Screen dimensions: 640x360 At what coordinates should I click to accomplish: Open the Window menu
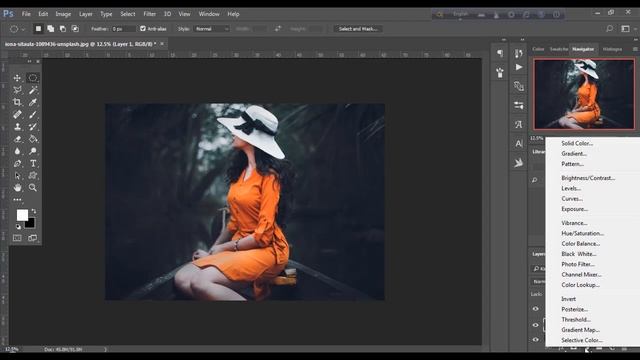click(209, 14)
